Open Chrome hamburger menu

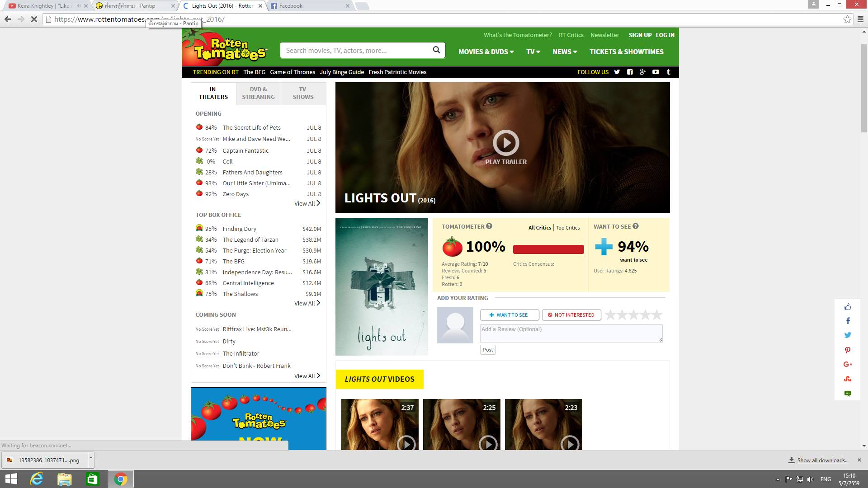click(861, 19)
